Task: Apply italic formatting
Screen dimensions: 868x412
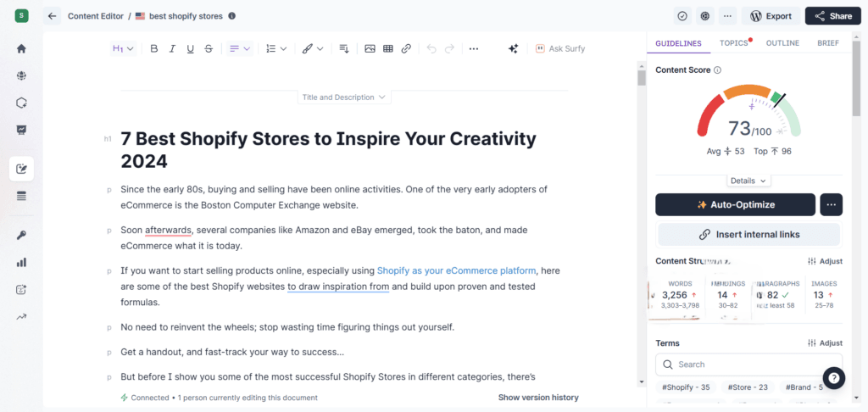Action: pyautogui.click(x=172, y=48)
